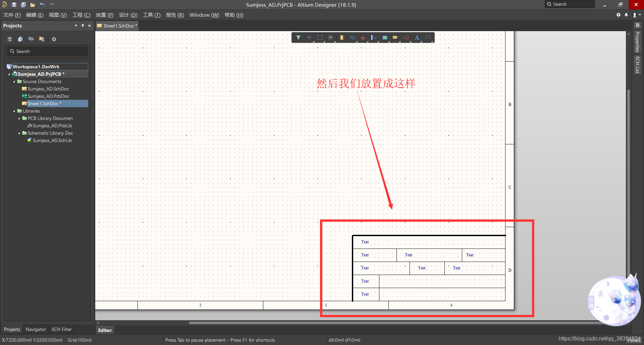Open the Projects panel settings gear
Viewport: 644px width, 345px height.
(x=54, y=39)
